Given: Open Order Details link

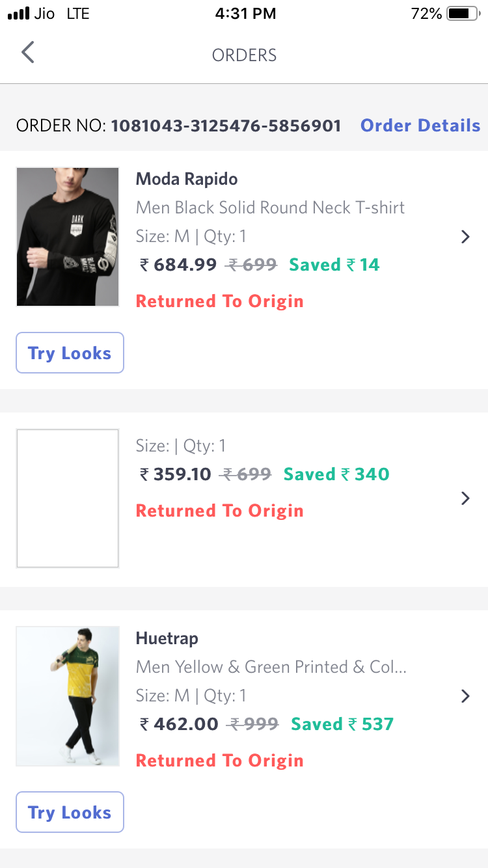Looking at the screenshot, I should (x=420, y=126).
